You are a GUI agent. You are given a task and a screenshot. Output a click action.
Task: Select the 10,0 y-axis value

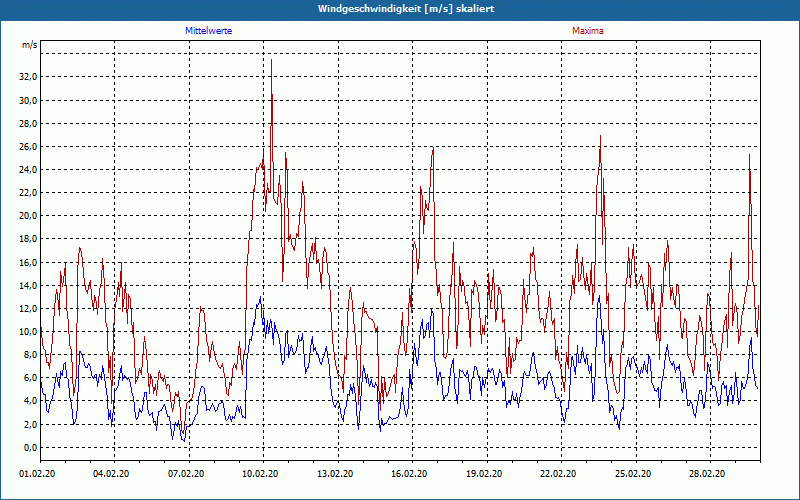pos(29,332)
